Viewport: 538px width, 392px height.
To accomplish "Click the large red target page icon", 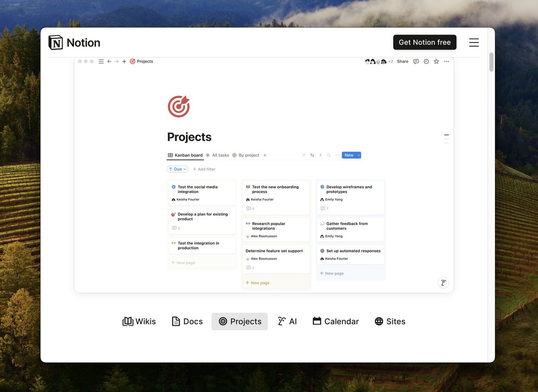I will tap(179, 107).
